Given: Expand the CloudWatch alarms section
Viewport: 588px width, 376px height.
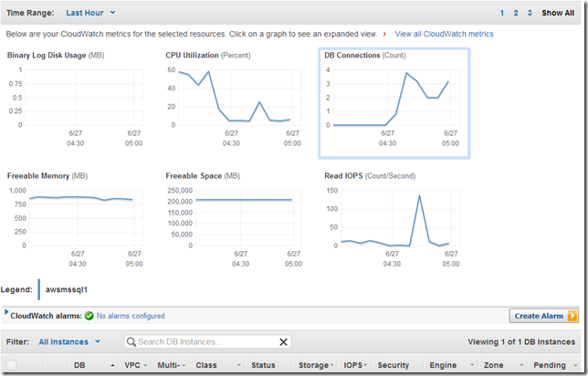Looking at the screenshot, I should tap(6, 313).
